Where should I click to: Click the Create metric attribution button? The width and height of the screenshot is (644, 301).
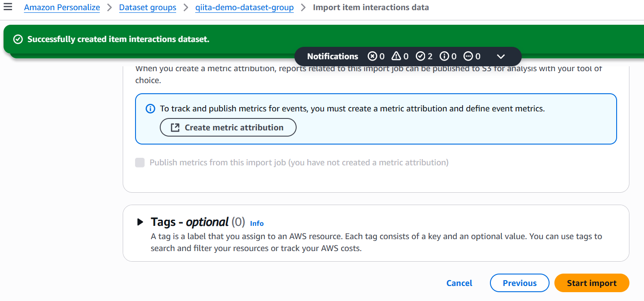[x=228, y=127]
